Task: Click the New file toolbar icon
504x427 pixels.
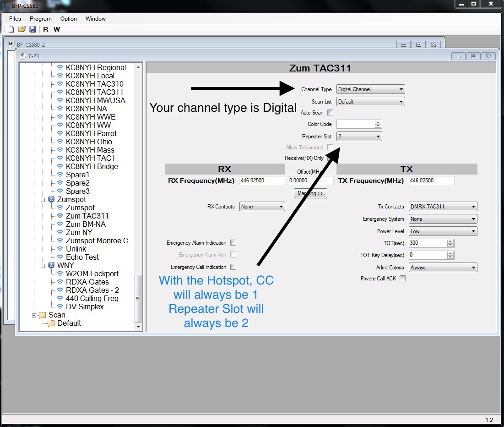Action: [11, 29]
